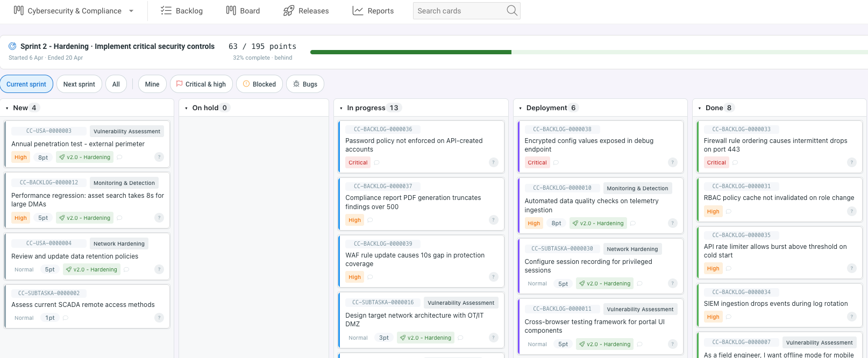Open the Backlog view
Screen dimensions: 868x358
[182, 11]
